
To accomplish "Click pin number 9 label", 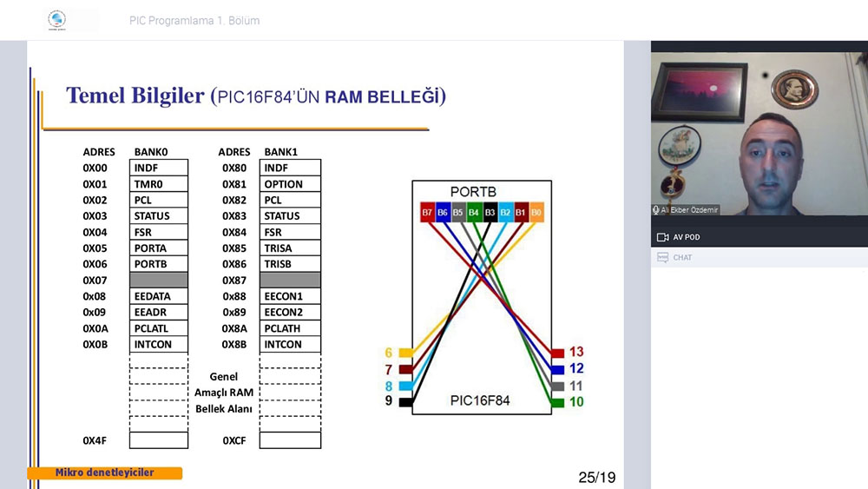I will pos(389,400).
